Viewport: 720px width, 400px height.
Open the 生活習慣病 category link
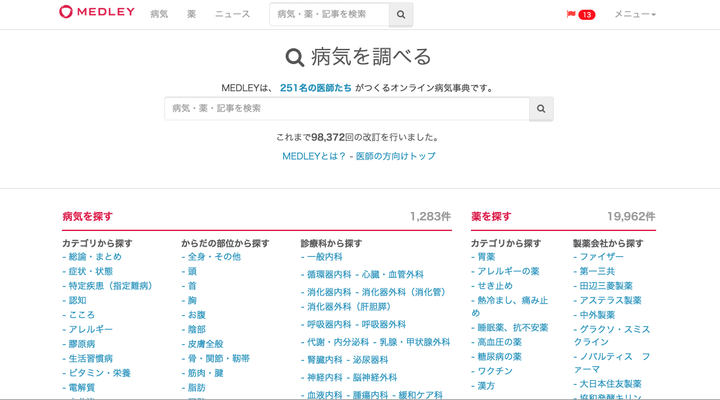91,359
